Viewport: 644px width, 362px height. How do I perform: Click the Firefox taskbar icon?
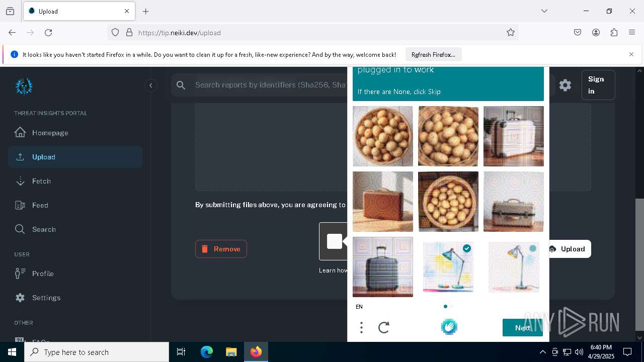click(x=256, y=352)
